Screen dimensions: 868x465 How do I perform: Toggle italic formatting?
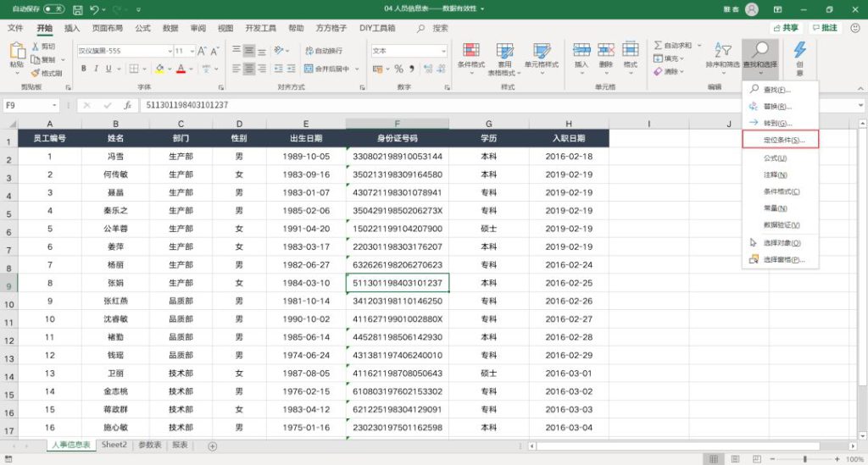(97, 69)
